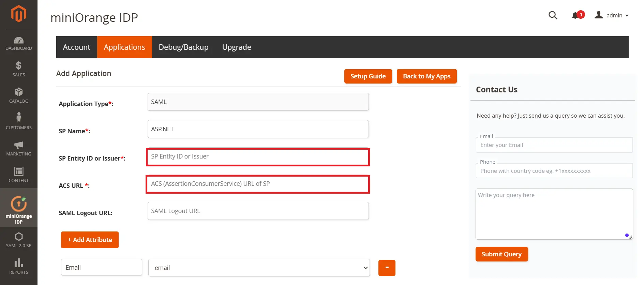The image size is (644, 285).
Task: Focus the SAML Logout URL field
Action: point(258,211)
